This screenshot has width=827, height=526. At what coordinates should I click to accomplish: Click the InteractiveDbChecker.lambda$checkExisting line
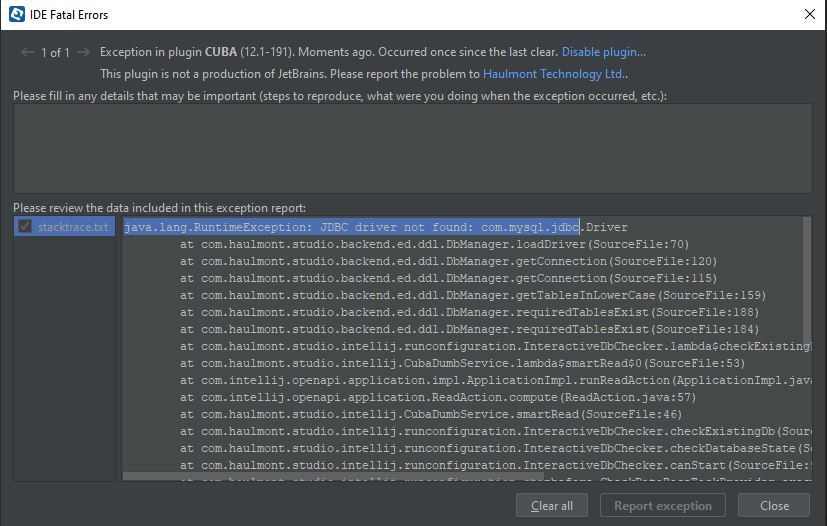(x=495, y=346)
